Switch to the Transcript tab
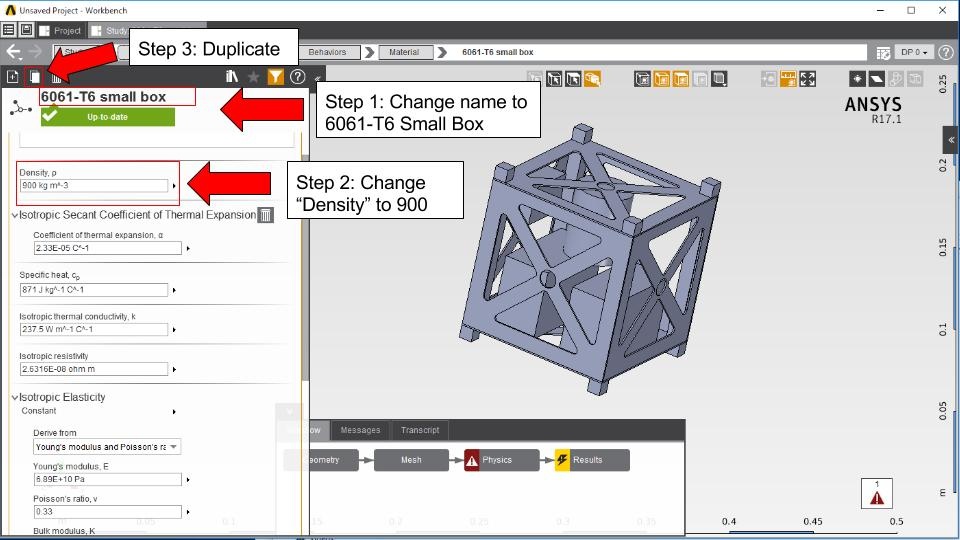Viewport: 960px width, 540px height. [420, 430]
